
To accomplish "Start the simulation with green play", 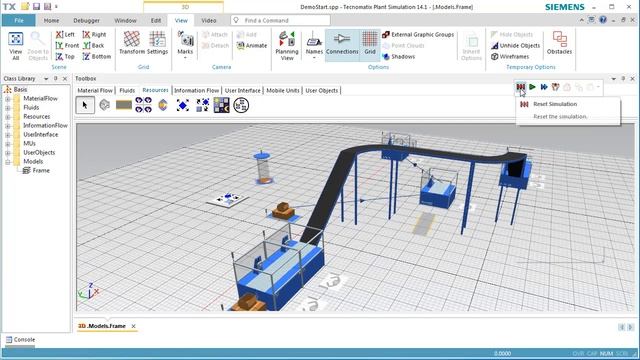I will [532, 87].
